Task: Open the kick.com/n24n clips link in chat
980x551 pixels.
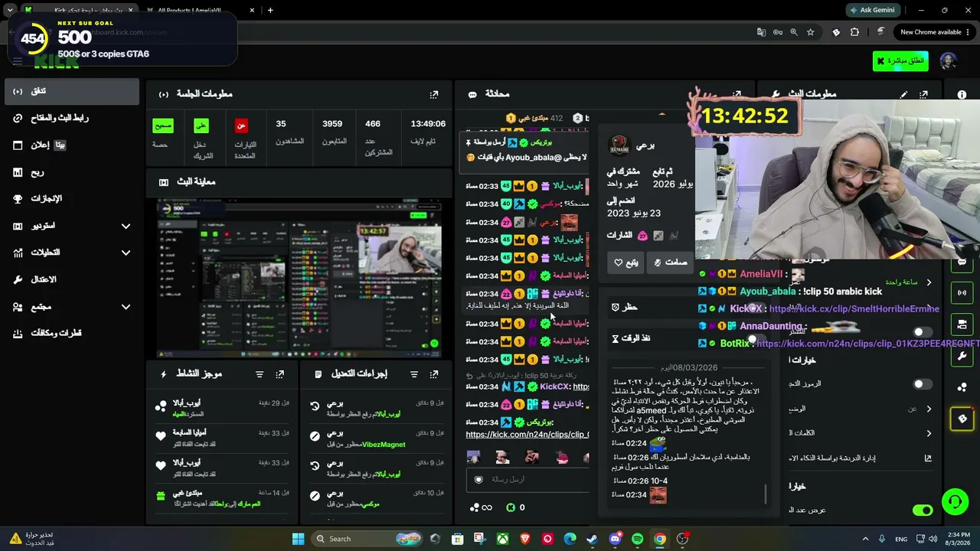Action: pyautogui.click(x=528, y=435)
